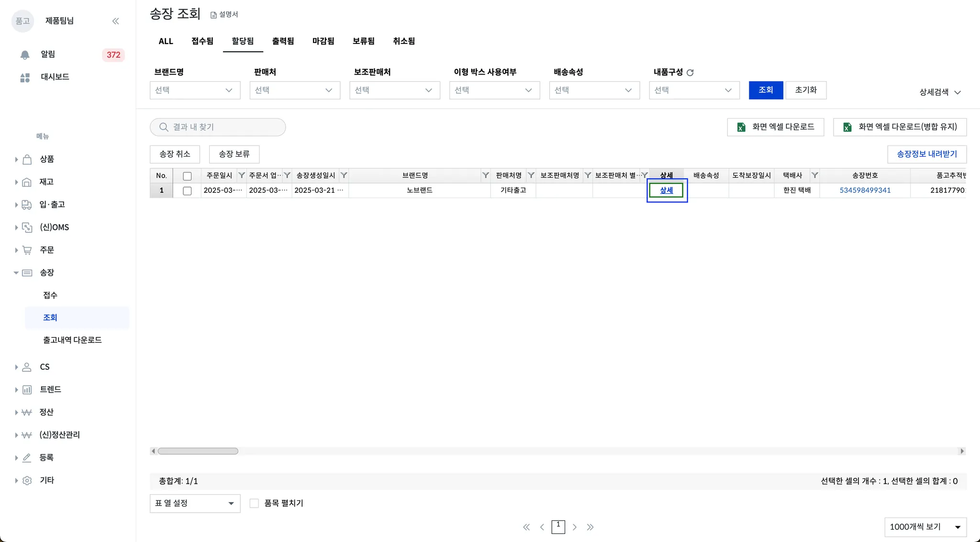Check the row 1 checkbox

(187, 190)
